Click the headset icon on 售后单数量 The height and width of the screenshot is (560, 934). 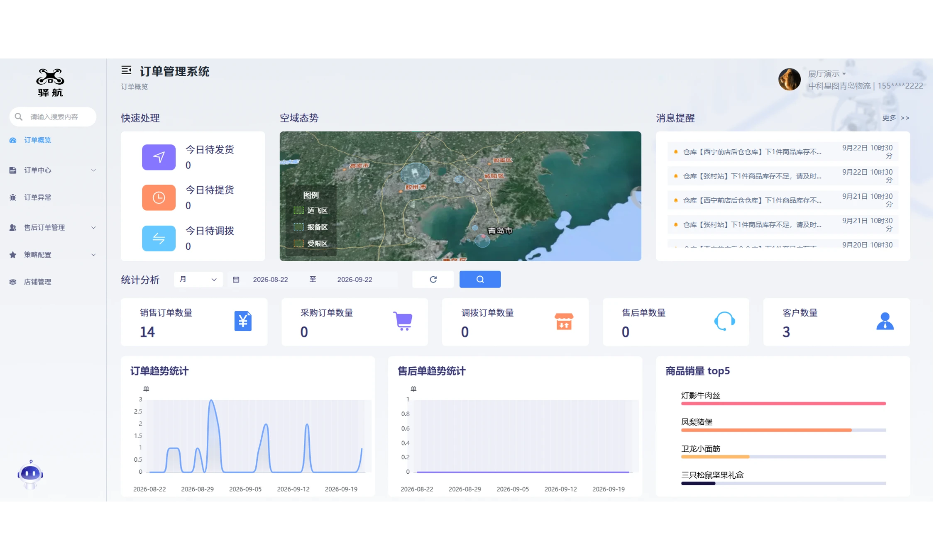coord(725,321)
